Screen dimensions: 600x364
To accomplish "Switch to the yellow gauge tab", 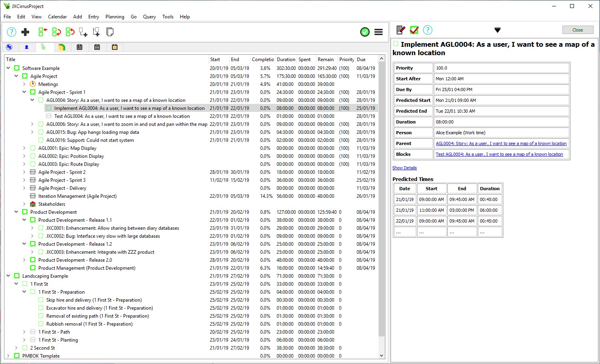I will (62, 47).
